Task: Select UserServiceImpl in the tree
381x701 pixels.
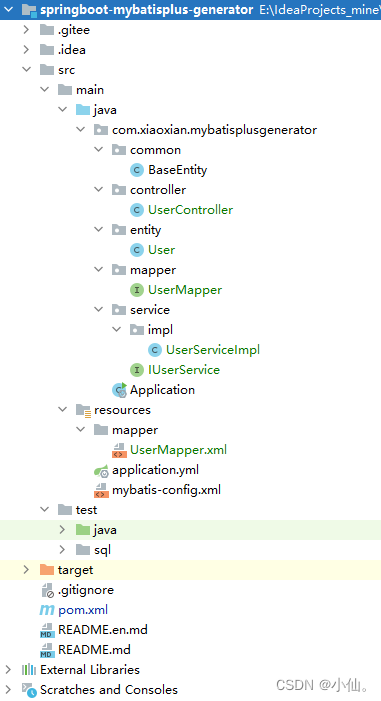Action: click(213, 350)
